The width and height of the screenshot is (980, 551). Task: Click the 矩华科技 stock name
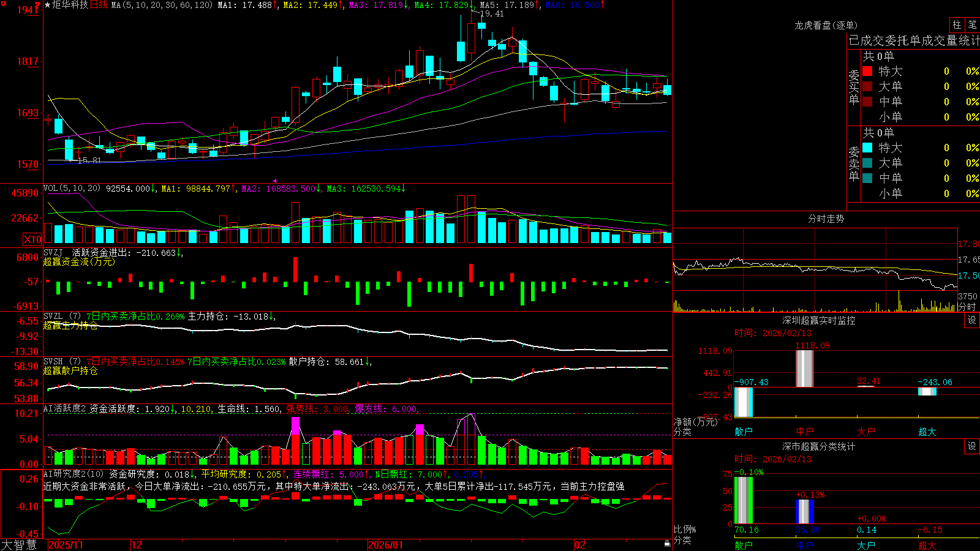point(70,5)
